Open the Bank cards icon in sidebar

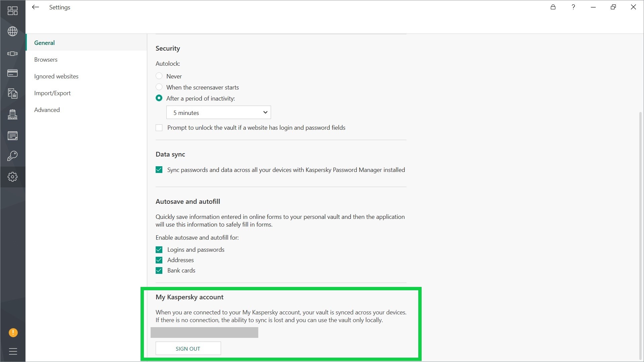[12, 73]
